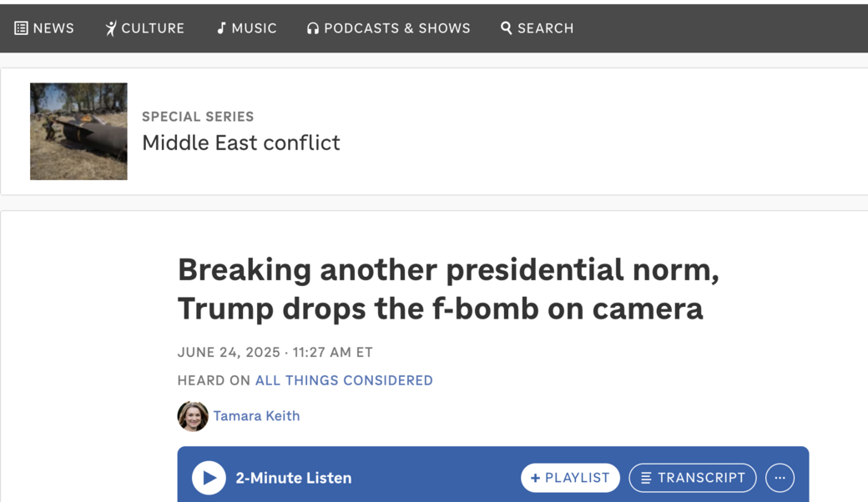The width and height of the screenshot is (868, 502).
Task: Add this story to your PLAYLIST
Action: [570, 478]
